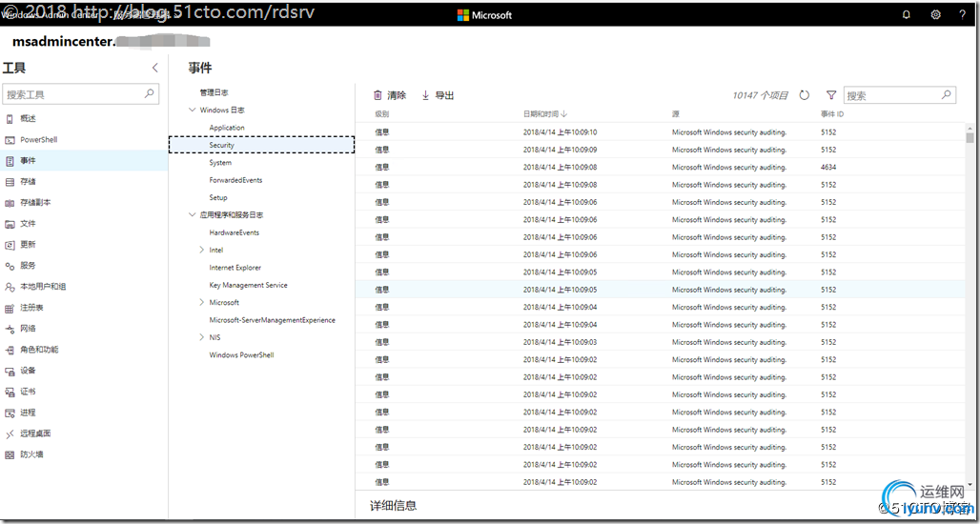Expand the Intel log folder

(201, 250)
